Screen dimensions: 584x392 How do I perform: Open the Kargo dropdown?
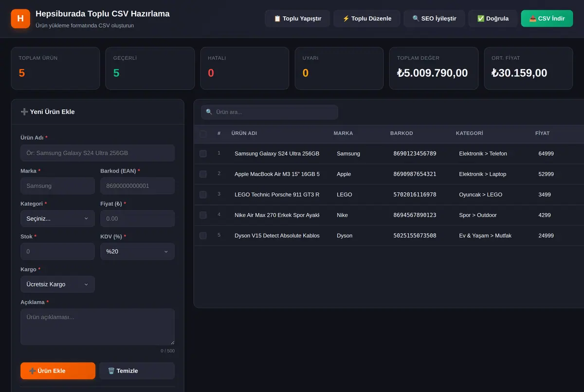click(x=57, y=284)
